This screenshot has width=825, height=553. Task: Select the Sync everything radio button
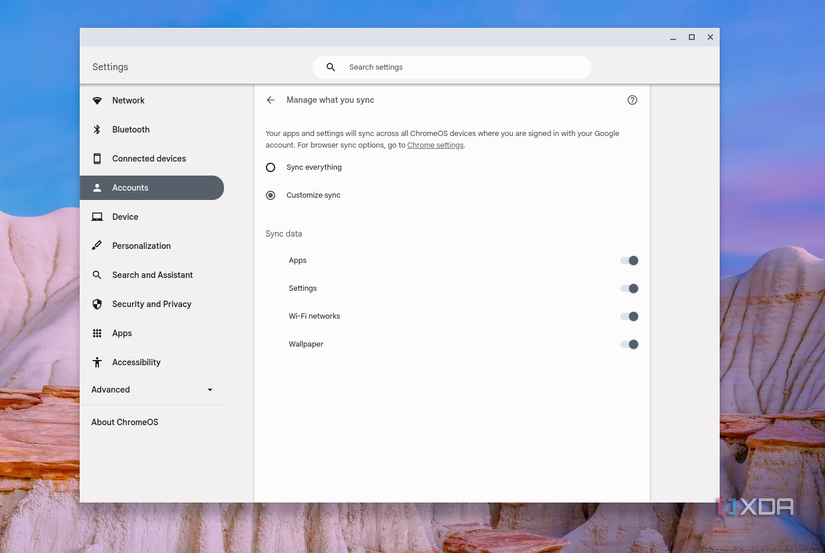coord(270,167)
